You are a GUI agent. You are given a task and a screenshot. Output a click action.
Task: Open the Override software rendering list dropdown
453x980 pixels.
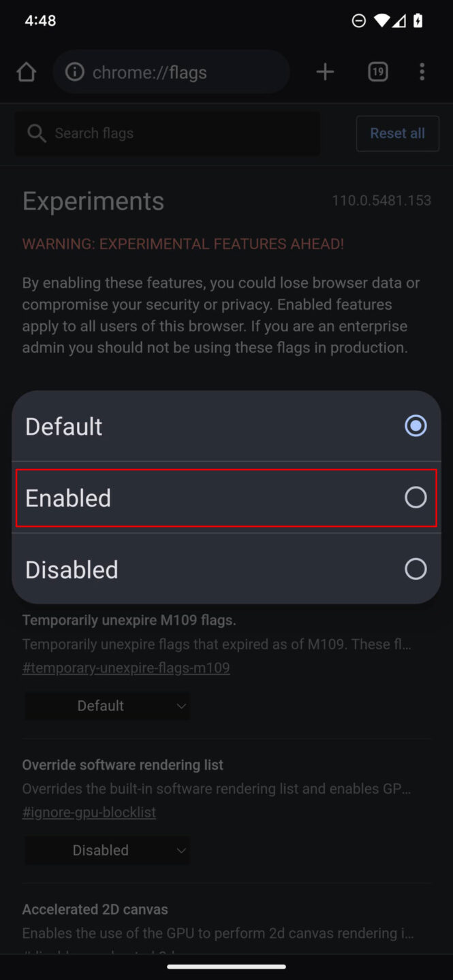tap(107, 850)
